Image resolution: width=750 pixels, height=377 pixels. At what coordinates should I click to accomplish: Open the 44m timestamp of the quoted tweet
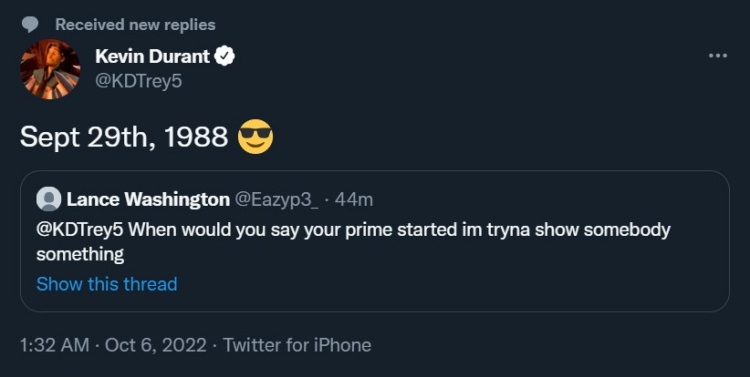pyautogui.click(x=353, y=200)
